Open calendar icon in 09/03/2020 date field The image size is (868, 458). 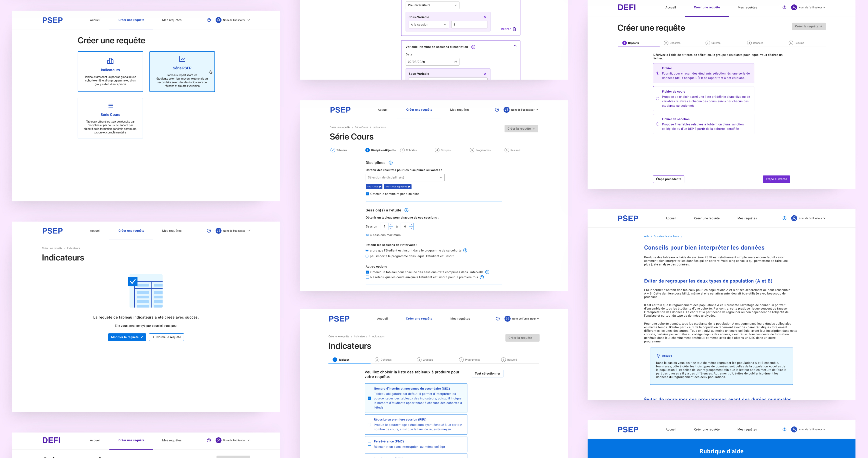pos(456,62)
